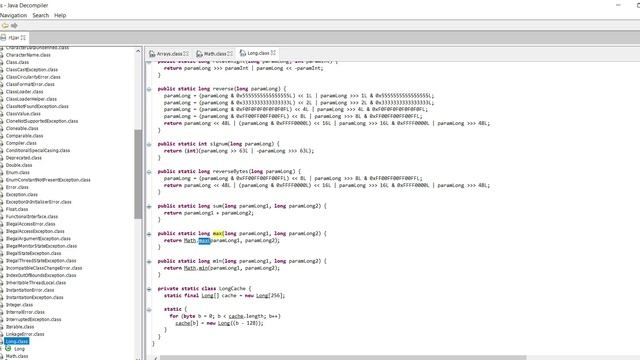
Task: Select LinkageError.class in the tree
Action: [25, 334]
